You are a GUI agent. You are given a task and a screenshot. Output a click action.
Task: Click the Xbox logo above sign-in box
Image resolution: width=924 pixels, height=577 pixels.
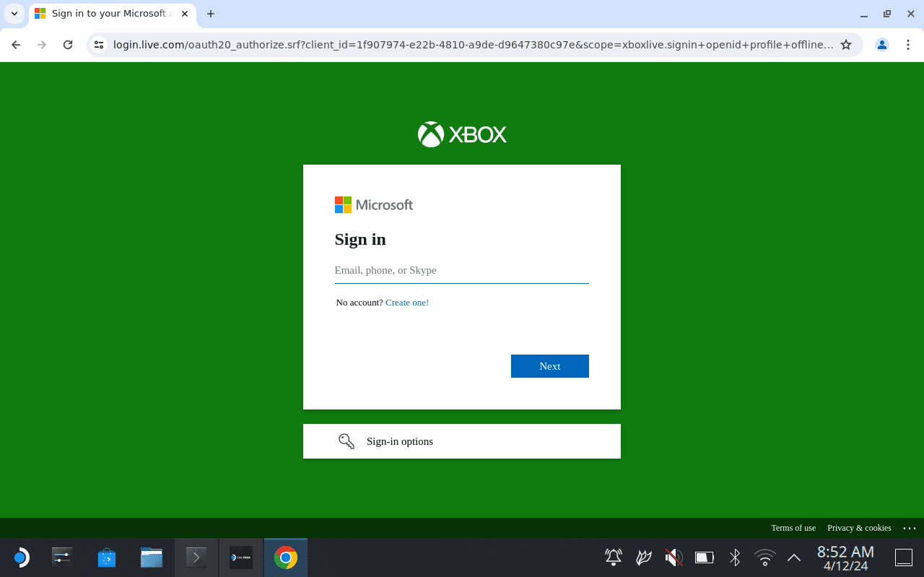[x=462, y=134]
